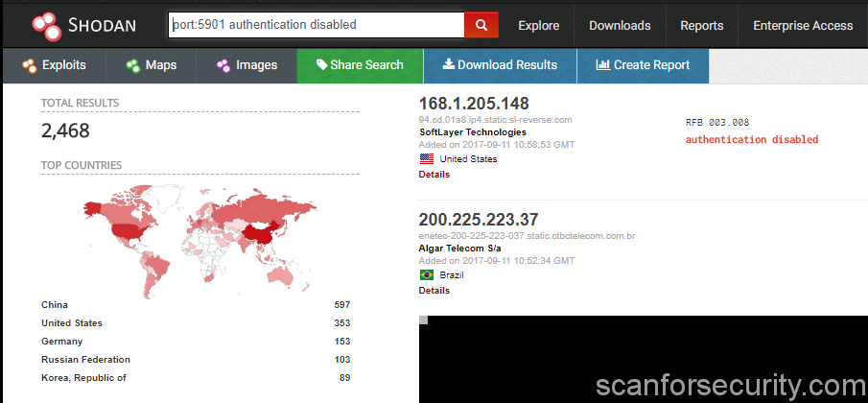Switch to the Images tab
The height and width of the screenshot is (403, 868).
pyautogui.click(x=246, y=65)
